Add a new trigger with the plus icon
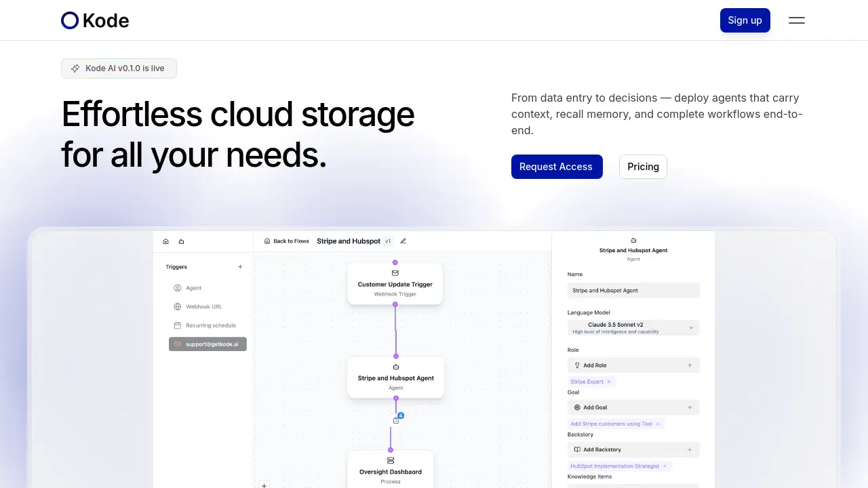This screenshot has width=868, height=488. click(240, 267)
